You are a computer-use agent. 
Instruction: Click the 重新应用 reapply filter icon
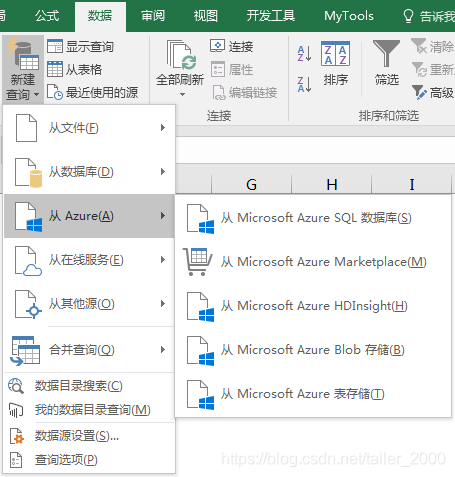419,69
